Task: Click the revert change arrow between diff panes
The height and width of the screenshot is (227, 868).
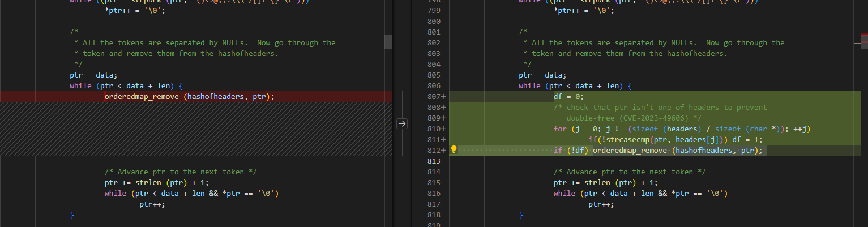Action: 402,123
